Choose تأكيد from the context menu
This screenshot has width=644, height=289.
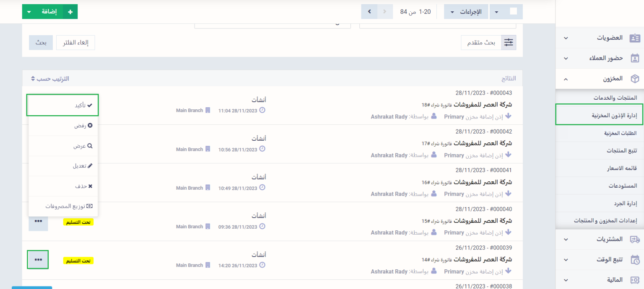point(62,105)
